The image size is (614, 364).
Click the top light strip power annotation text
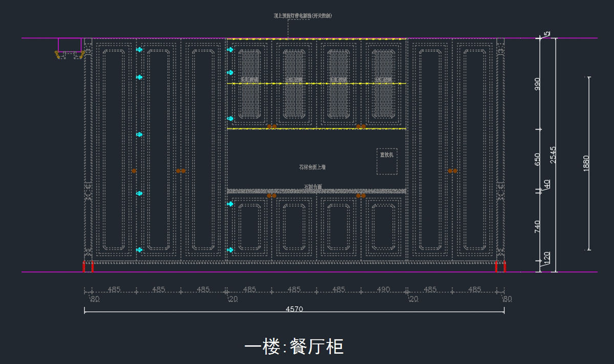(x=303, y=16)
